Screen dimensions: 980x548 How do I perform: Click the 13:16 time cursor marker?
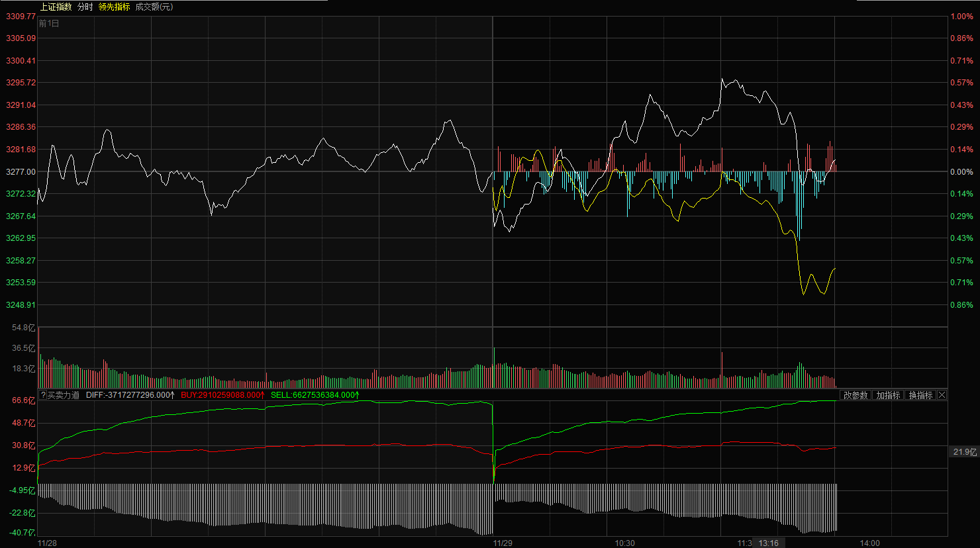click(x=769, y=543)
